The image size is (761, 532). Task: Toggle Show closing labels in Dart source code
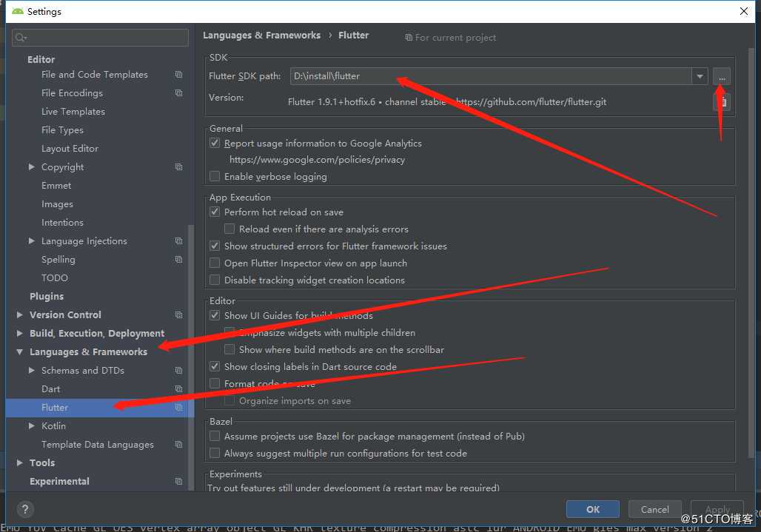tap(215, 367)
